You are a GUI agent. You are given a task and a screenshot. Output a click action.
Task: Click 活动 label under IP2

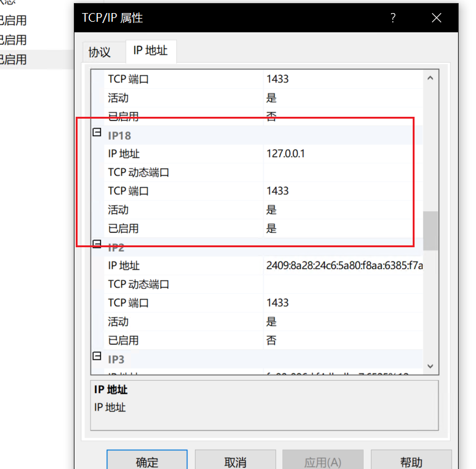(x=118, y=322)
